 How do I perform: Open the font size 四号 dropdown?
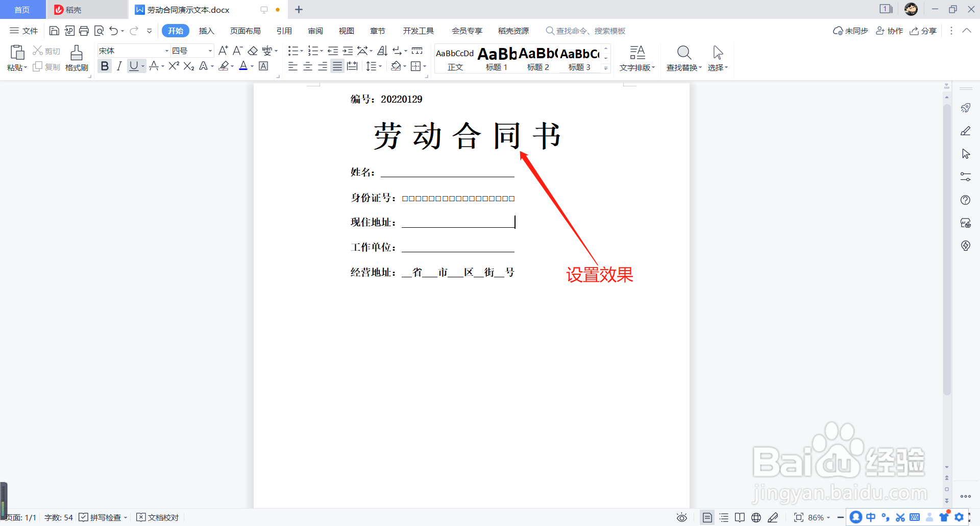click(x=210, y=51)
